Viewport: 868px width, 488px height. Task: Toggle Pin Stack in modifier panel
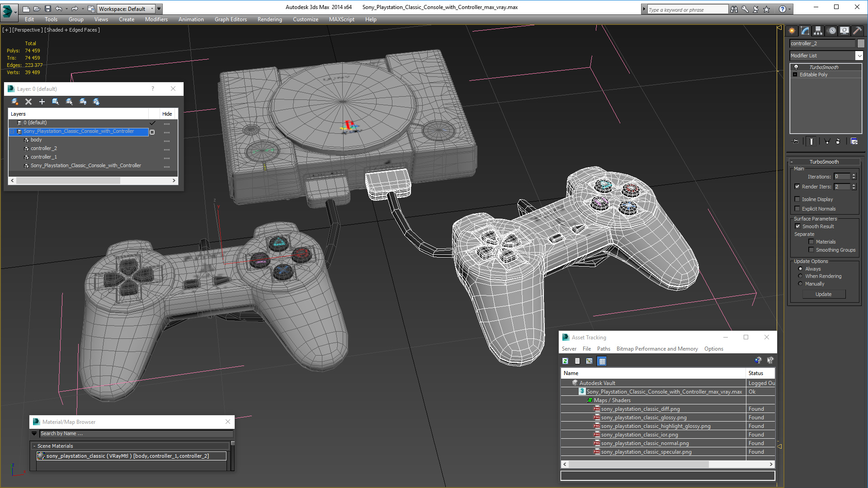pyautogui.click(x=796, y=141)
